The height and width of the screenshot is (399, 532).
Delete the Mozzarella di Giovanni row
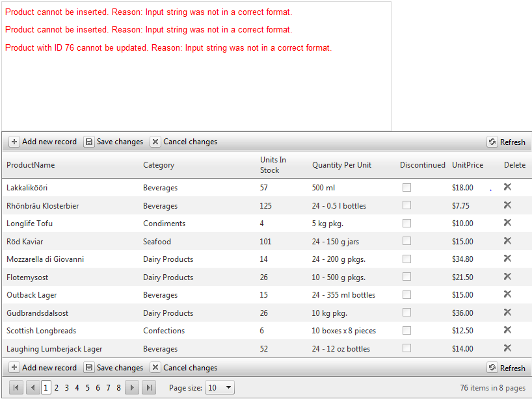(507, 259)
